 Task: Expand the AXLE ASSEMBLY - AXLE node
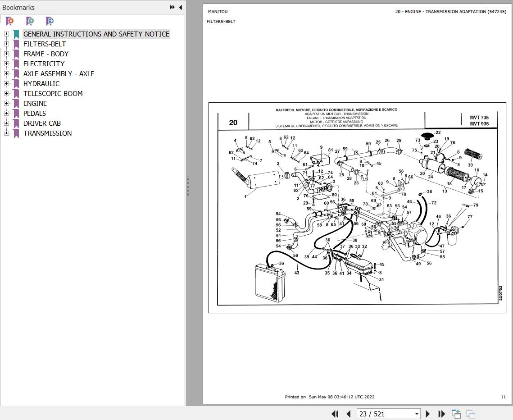click(6, 73)
